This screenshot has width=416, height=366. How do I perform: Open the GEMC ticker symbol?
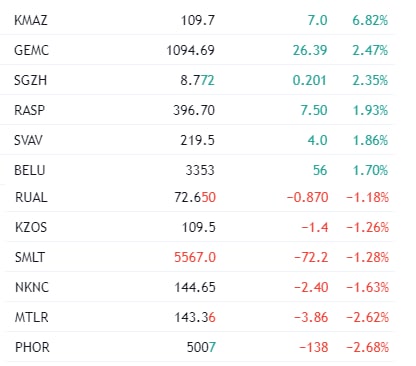(x=31, y=50)
